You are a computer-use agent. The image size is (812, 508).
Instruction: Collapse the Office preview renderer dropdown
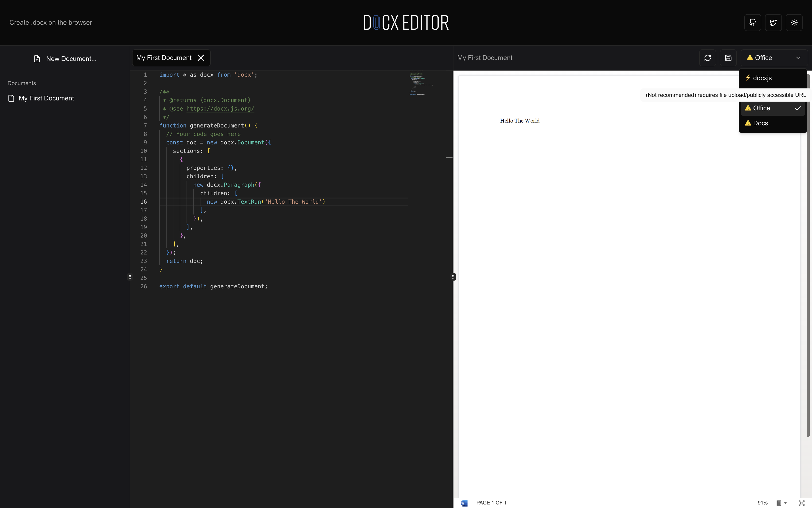click(774, 58)
